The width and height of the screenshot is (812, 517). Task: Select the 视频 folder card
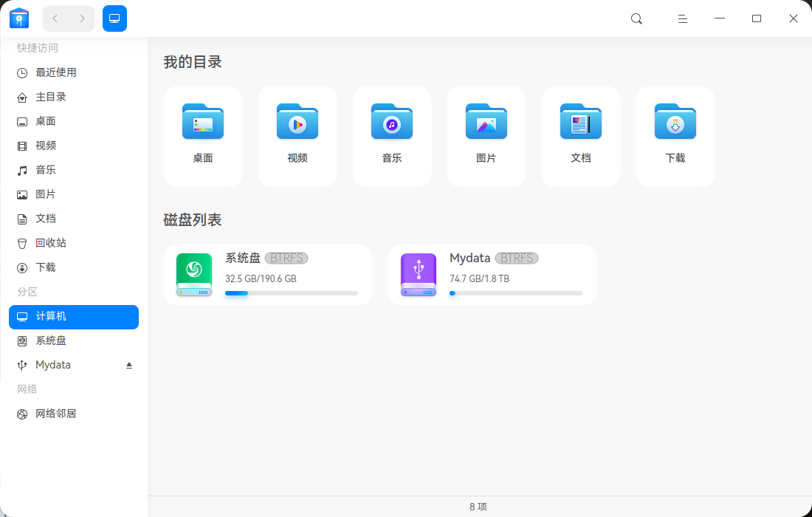coord(297,136)
